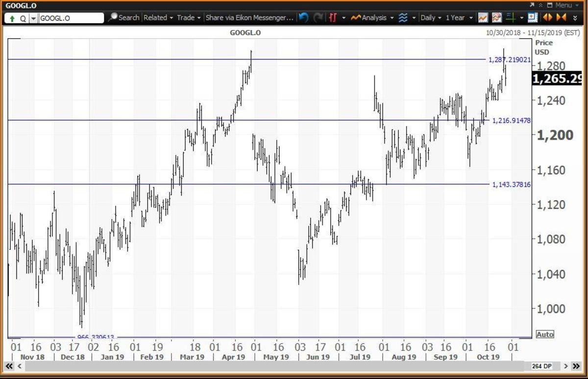This screenshot has height=379, width=588.
Task: Click the pop-out arrow icon near Menu
Action: [531, 5]
